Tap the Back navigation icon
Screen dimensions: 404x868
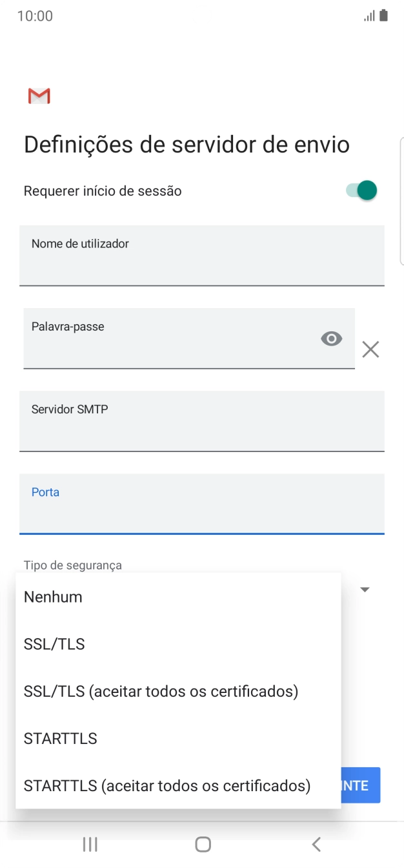click(x=316, y=843)
